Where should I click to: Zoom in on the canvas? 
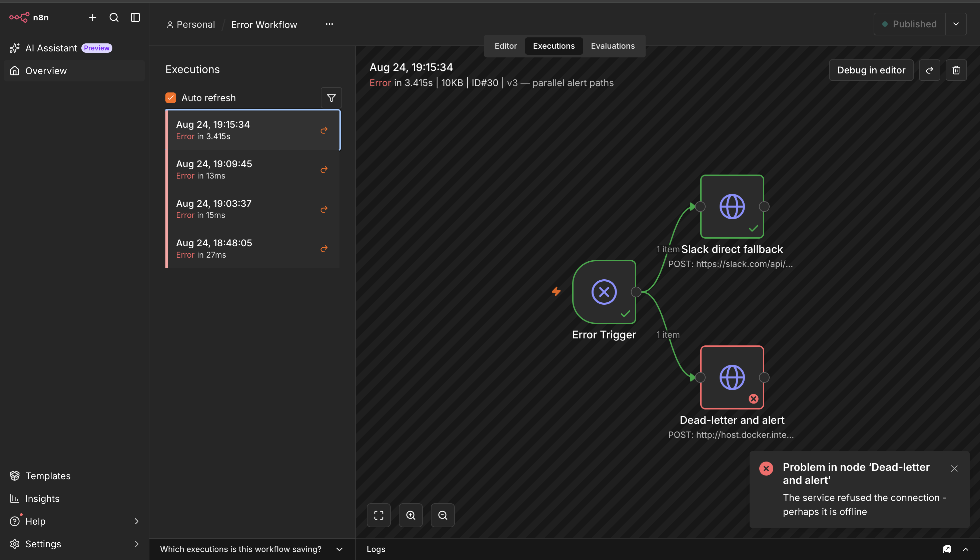[x=411, y=515]
